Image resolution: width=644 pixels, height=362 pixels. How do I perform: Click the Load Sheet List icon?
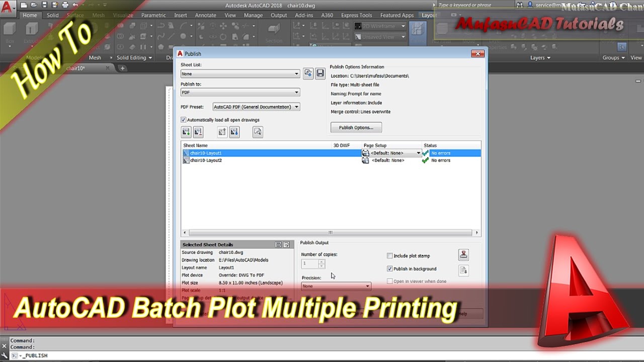pyautogui.click(x=308, y=73)
